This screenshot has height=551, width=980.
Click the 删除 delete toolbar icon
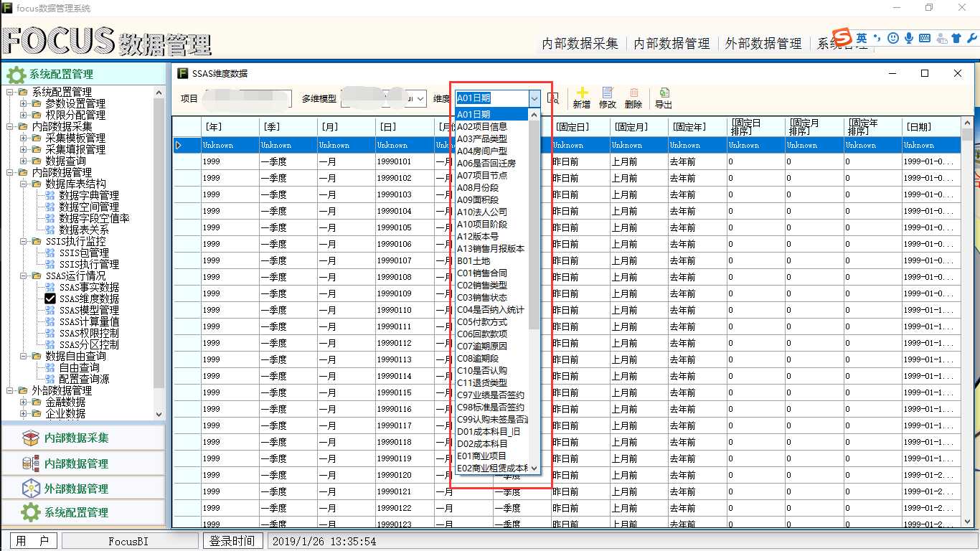pyautogui.click(x=633, y=93)
